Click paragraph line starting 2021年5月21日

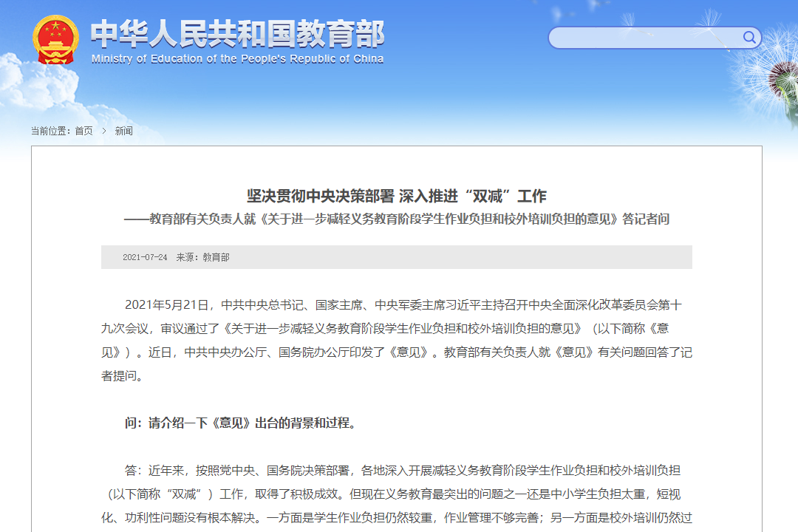point(403,305)
